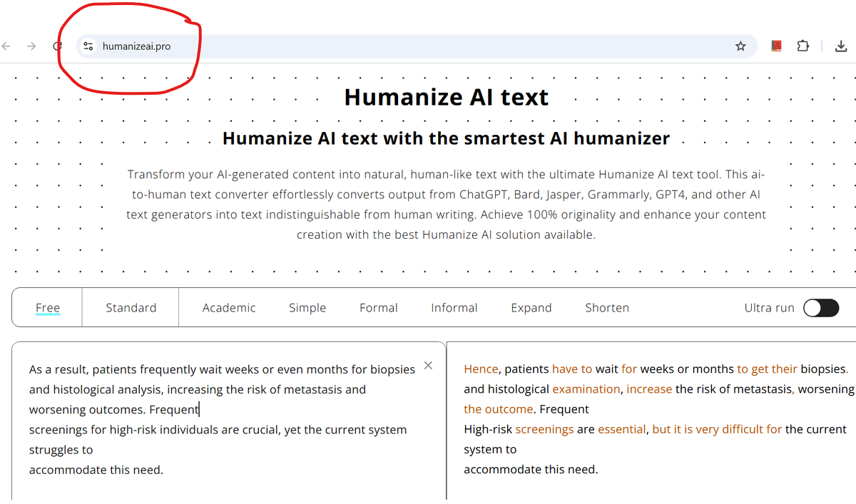Click the address bar showing humanizeai.pro
856x504 pixels.
[417, 46]
